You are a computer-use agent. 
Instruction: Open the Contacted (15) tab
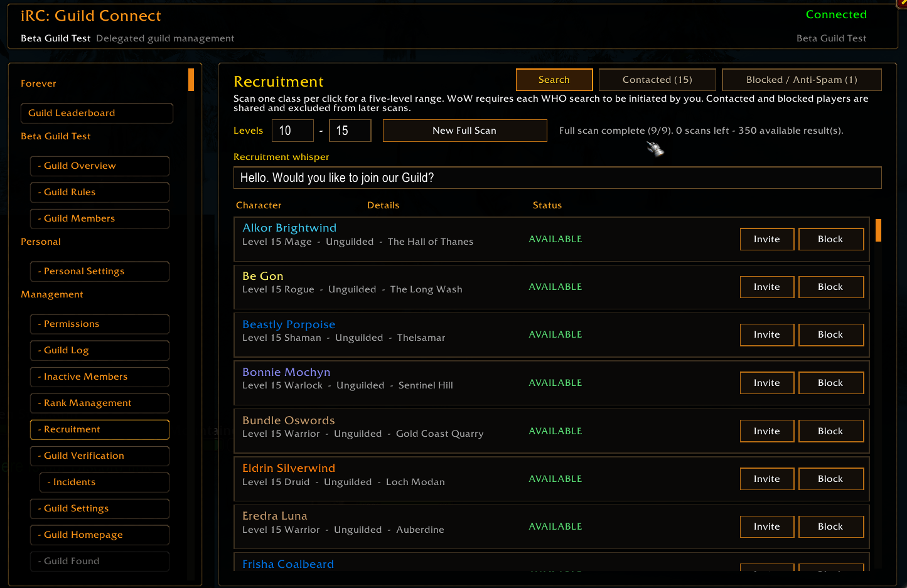(x=657, y=80)
